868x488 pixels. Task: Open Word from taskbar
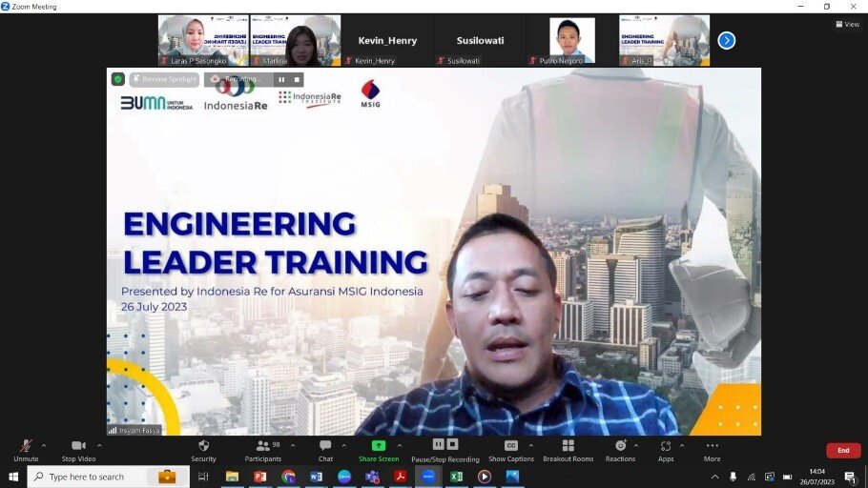(316, 477)
